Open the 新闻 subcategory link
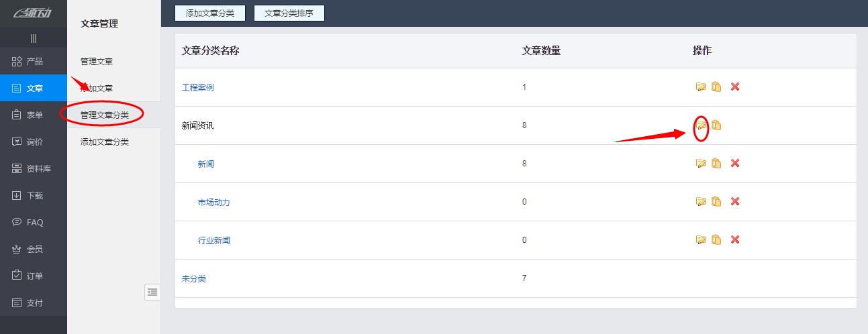 [x=206, y=164]
